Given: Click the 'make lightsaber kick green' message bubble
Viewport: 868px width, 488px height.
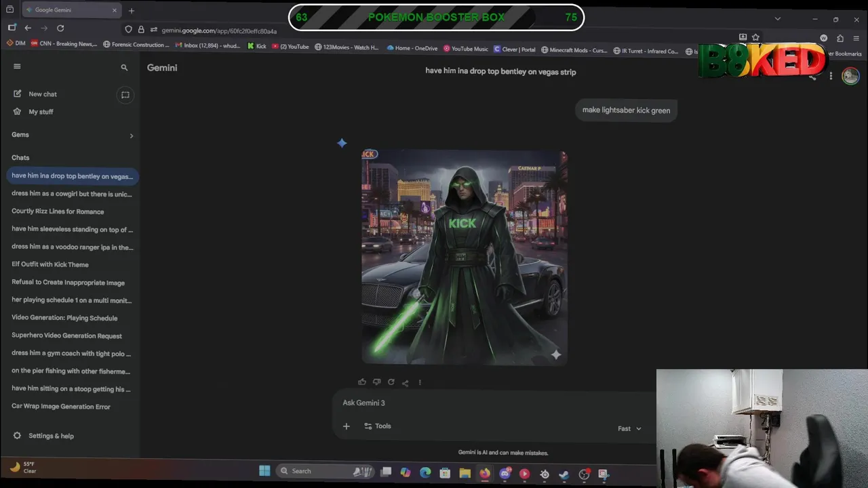Looking at the screenshot, I should [626, 110].
